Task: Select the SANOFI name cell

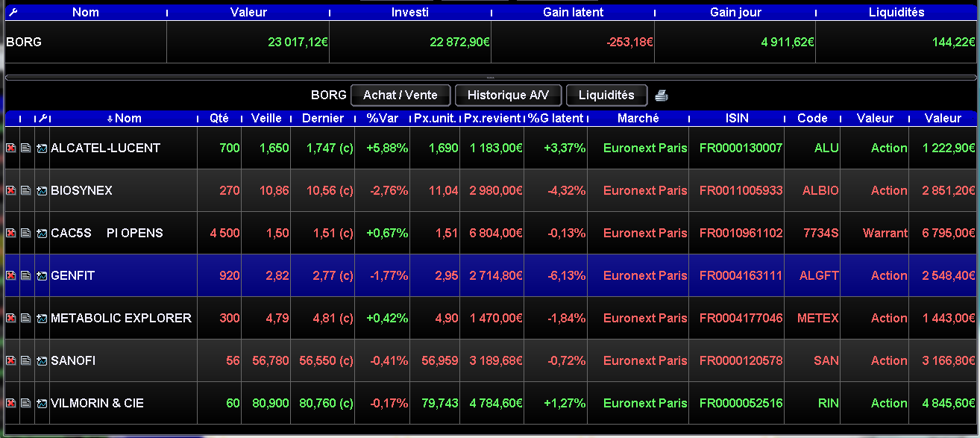Action: (123, 360)
